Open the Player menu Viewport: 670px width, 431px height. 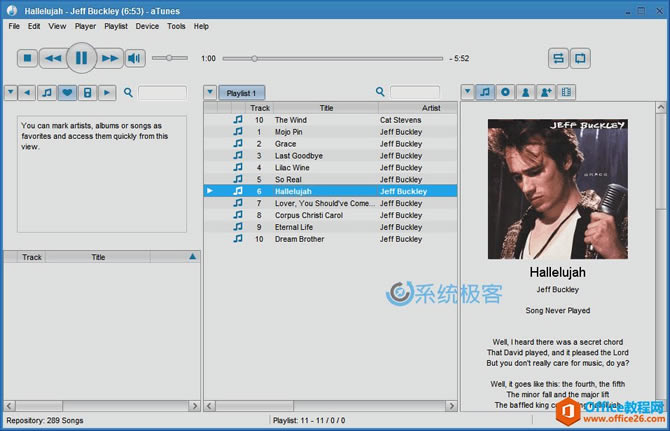[x=85, y=26]
